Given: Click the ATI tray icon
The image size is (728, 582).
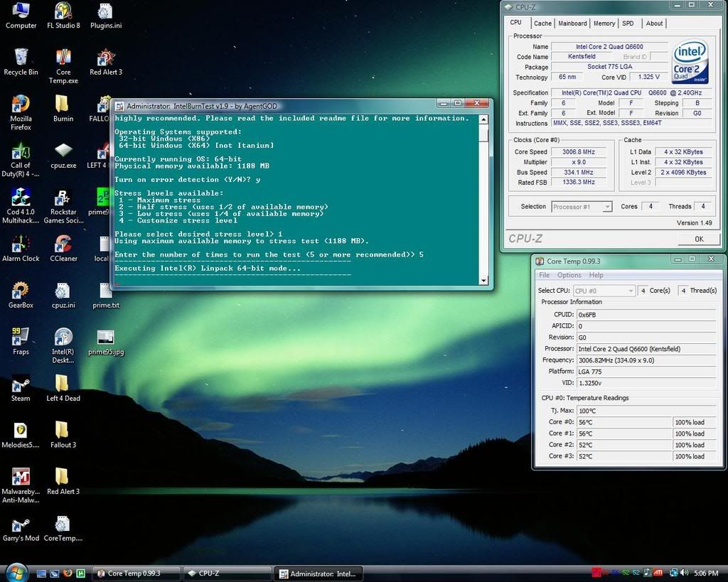Looking at the screenshot, I should coord(658,573).
